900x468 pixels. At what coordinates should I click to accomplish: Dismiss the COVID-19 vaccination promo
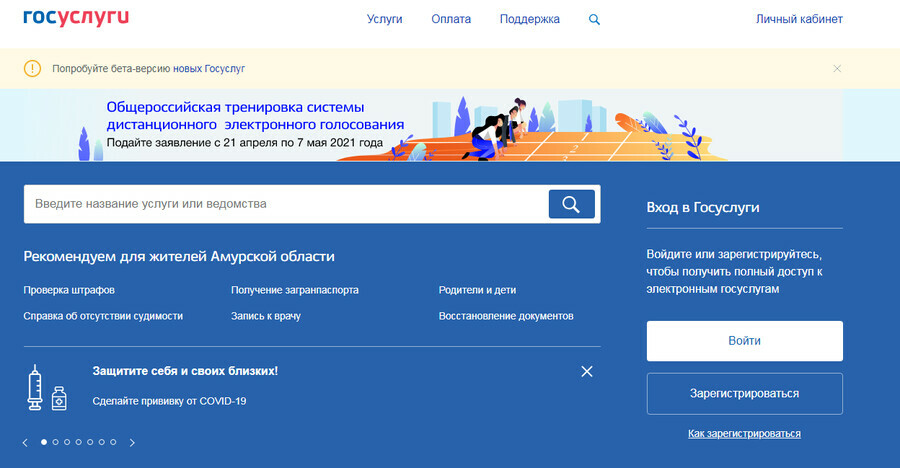[587, 372]
